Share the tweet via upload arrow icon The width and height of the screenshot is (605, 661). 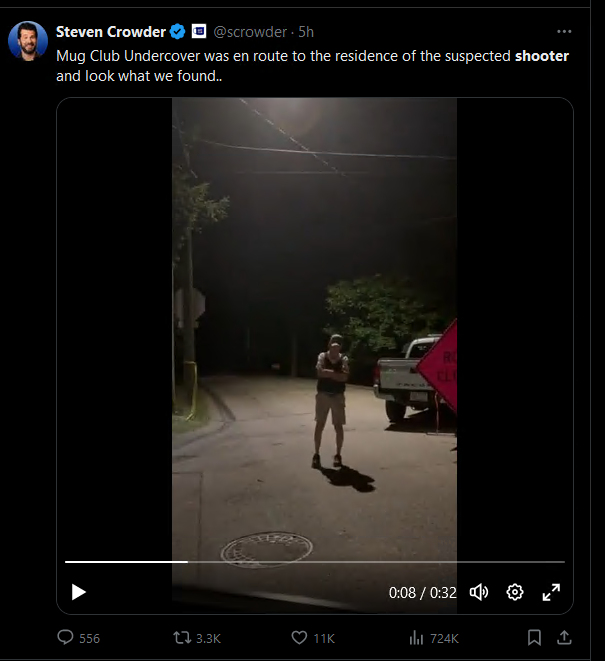click(564, 637)
